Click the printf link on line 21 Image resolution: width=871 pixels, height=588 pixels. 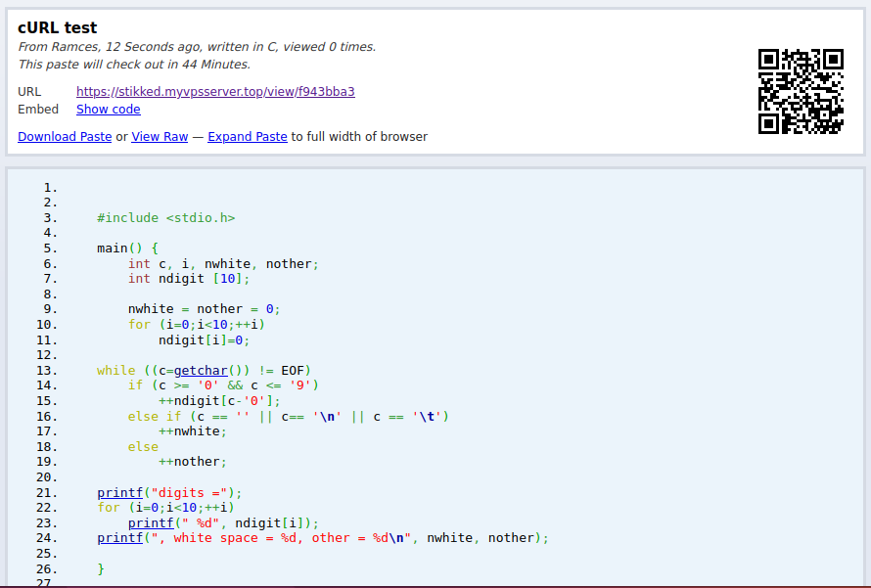point(119,492)
